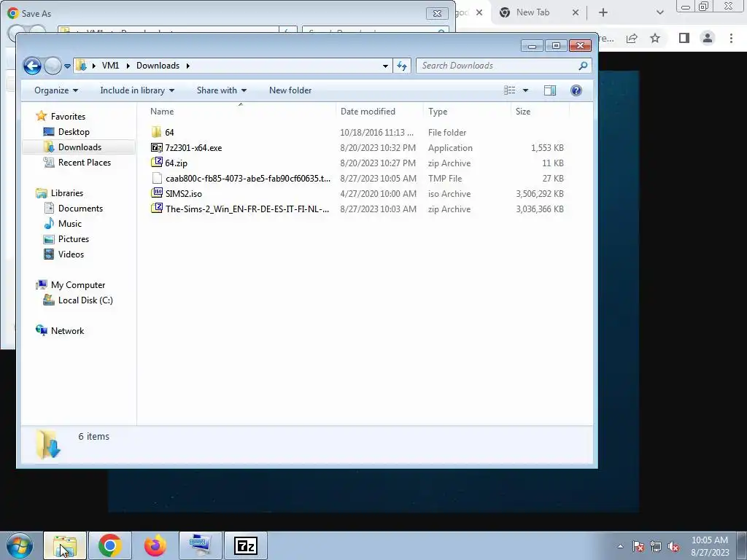The height and width of the screenshot is (560, 747).
Task: Bookmark this page with Chrome star
Action: (x=655, y=38)
